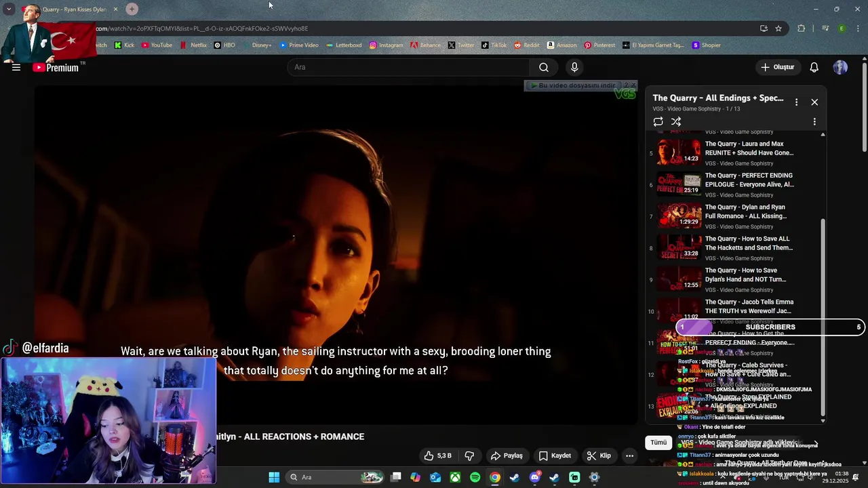Open Chrome profile button E
The height and width of the screenshot is (488, 868).
click(842, 28)
